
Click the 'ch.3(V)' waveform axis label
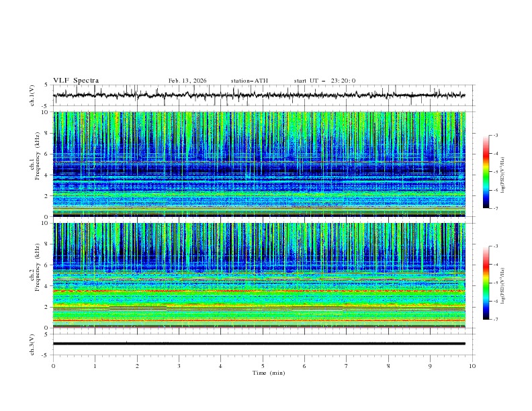pos(32,345)
